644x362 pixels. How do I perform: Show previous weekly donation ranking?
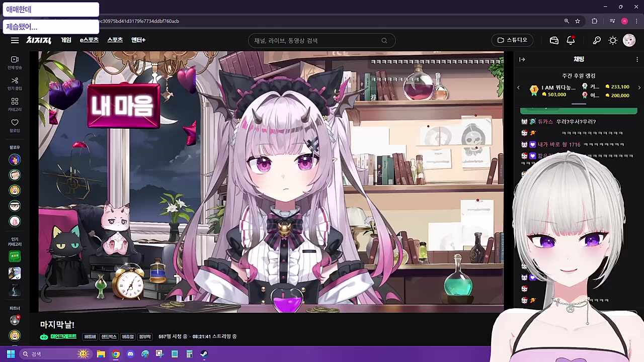coord(519,87)
